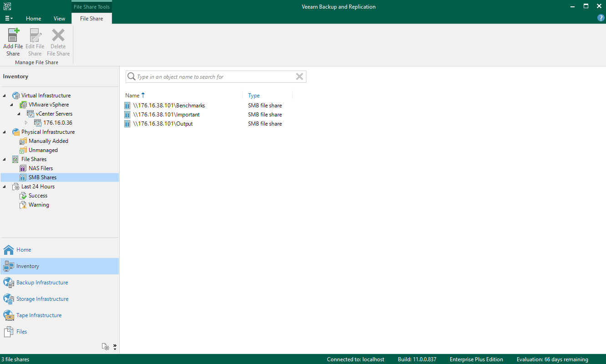Click the Physical Infrastructure icon
Screen dimensions: 606x364
pos(16,132)
